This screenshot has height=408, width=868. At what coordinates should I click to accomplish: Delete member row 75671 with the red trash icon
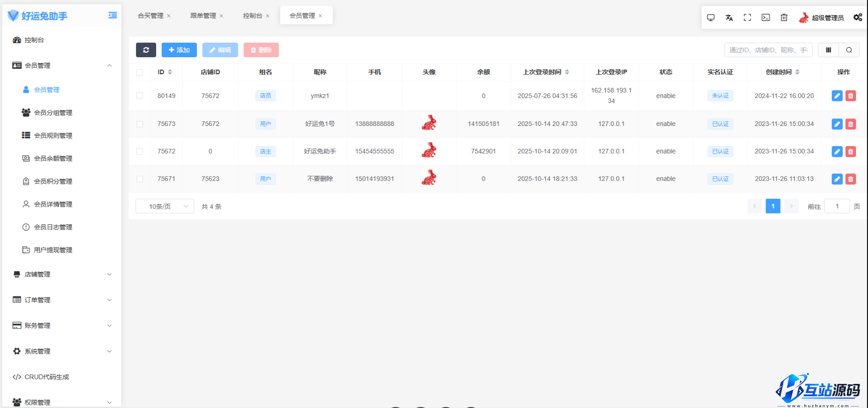850,179
